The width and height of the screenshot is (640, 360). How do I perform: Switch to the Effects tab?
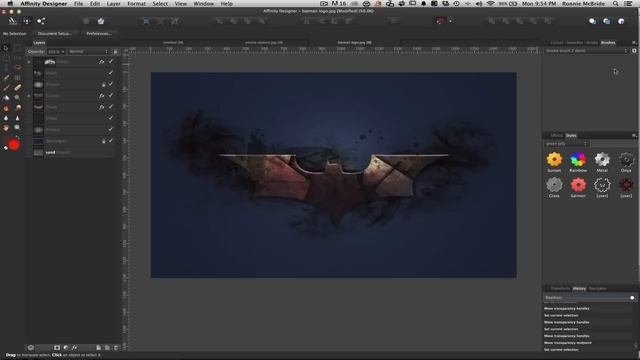click(556, 136)
